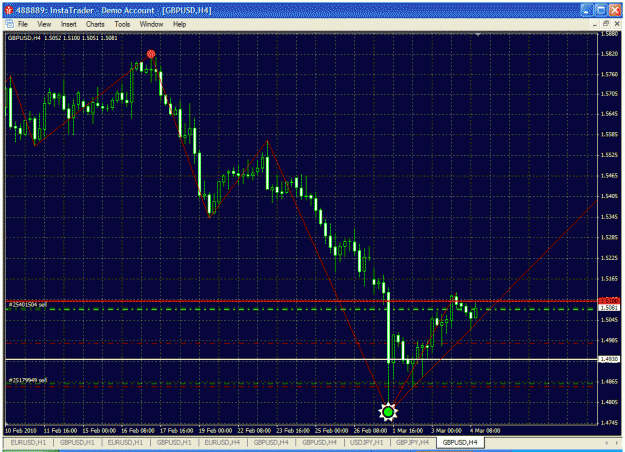Open the Window menu
Image resolution: width=625 pixels, height=452 pixels.
(x=151, y=24)
